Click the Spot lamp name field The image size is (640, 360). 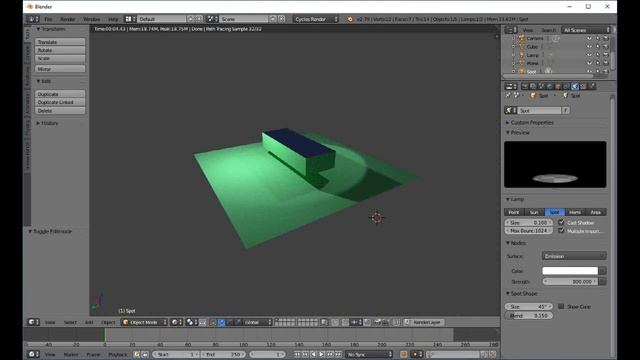click(540, 111)
